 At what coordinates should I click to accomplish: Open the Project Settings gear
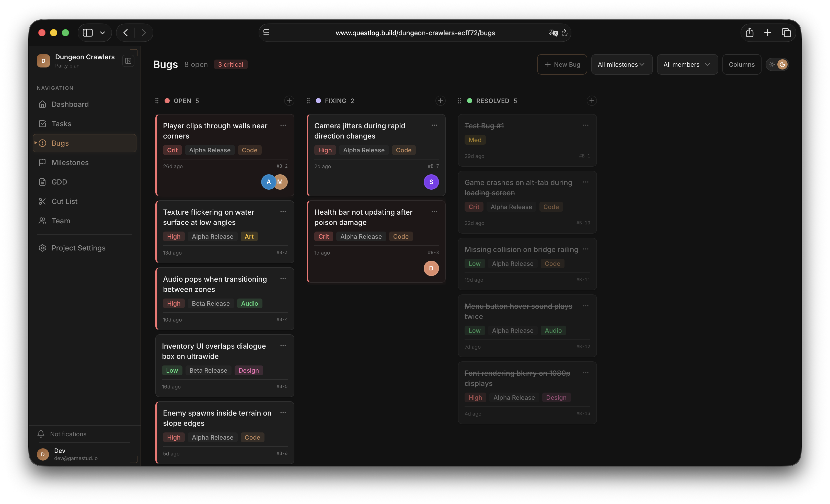[x=42, y=248]
